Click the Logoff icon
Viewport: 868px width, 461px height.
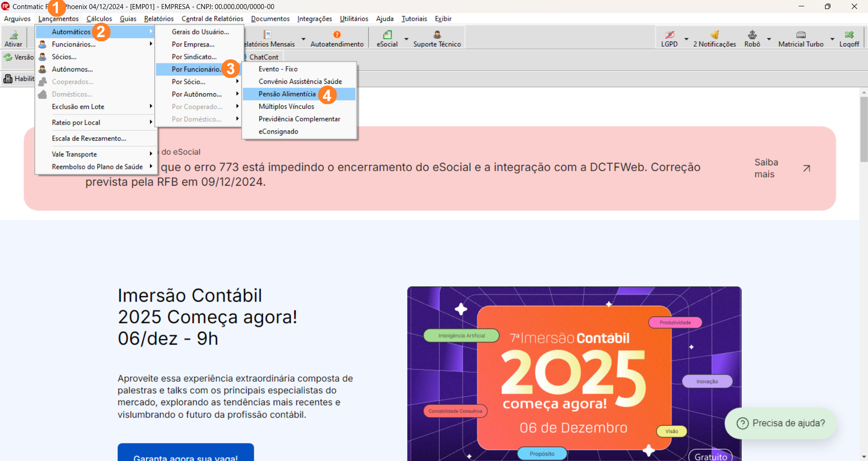[849, 35]
